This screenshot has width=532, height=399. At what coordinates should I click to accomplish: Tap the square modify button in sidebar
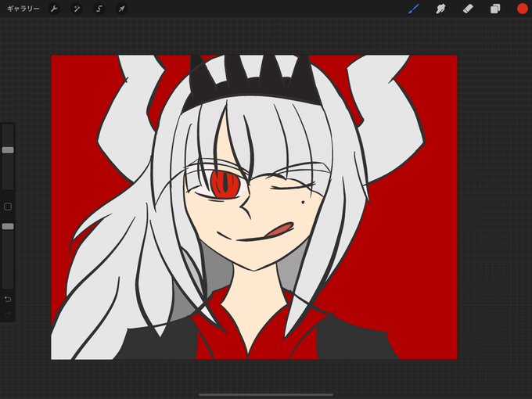click(x=8, y=207)
